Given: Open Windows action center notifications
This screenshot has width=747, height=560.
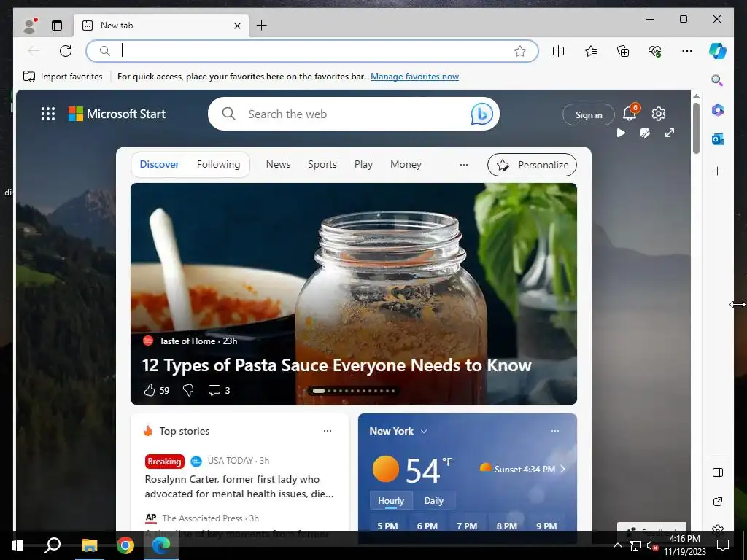Looking at the screenshot, I should [x=723, y=545].
